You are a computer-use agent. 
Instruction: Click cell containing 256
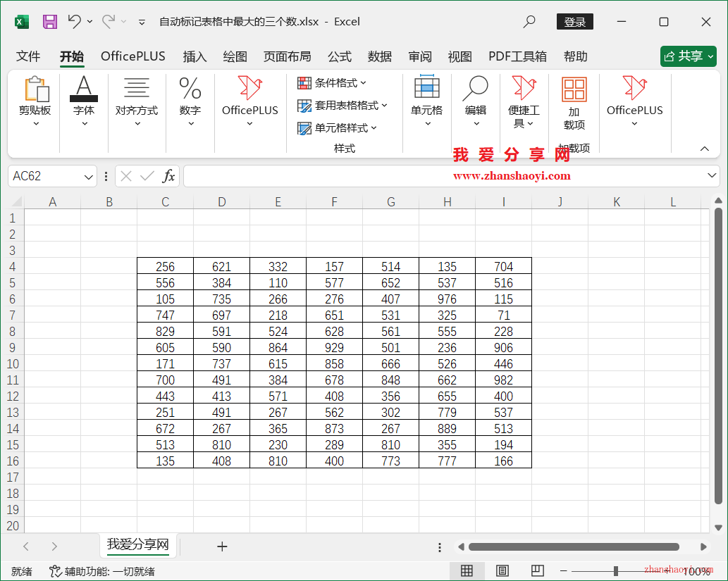click(166, 267)
